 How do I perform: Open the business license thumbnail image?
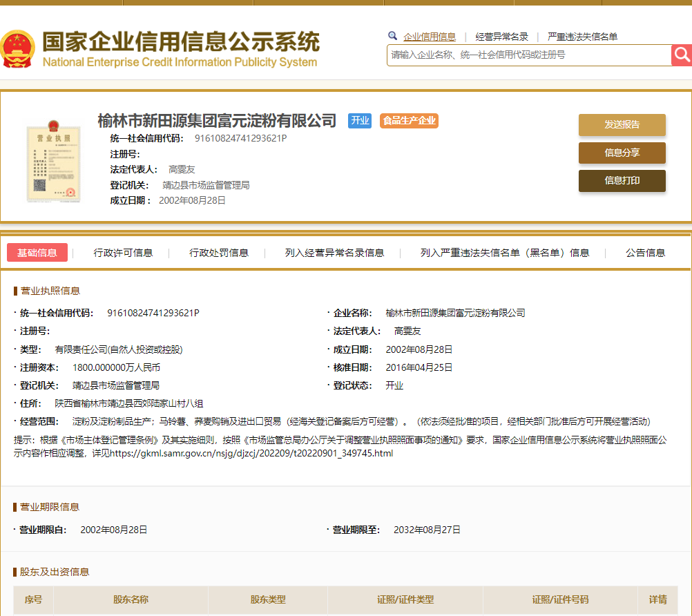(53, 162)
